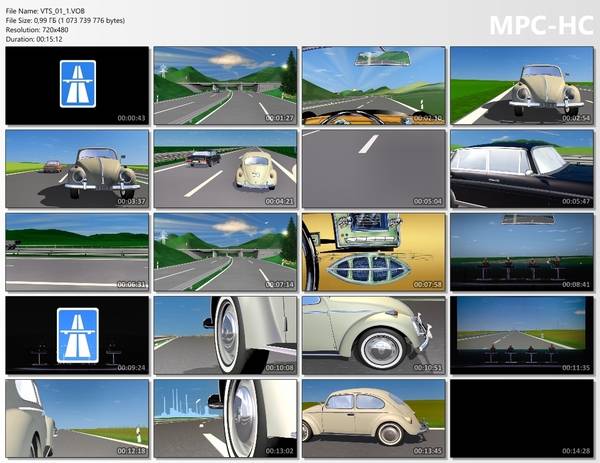Select the black car thumbnail at 00:05:47
Viewport: 600px width, 463px height.
click(522, 169)
